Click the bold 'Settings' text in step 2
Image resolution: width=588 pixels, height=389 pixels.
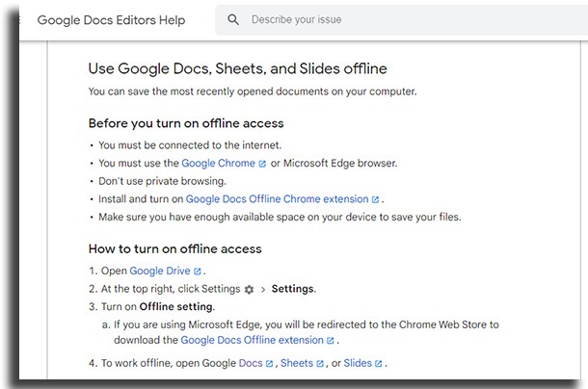293,289
